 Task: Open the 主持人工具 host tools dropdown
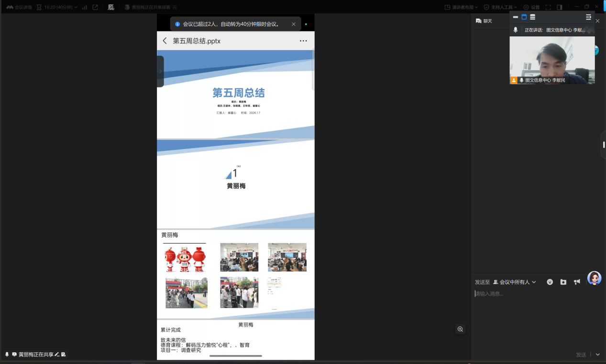pos(500,7)
